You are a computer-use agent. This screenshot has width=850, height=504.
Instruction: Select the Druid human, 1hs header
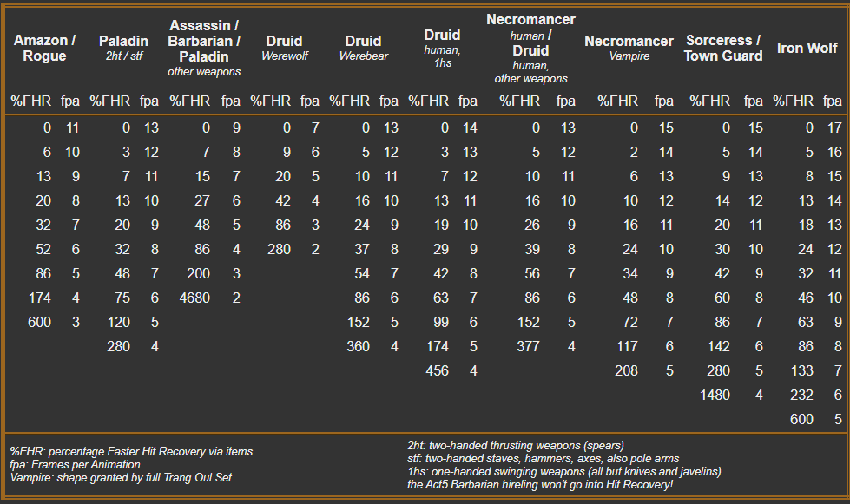click(x=442, y=48)
